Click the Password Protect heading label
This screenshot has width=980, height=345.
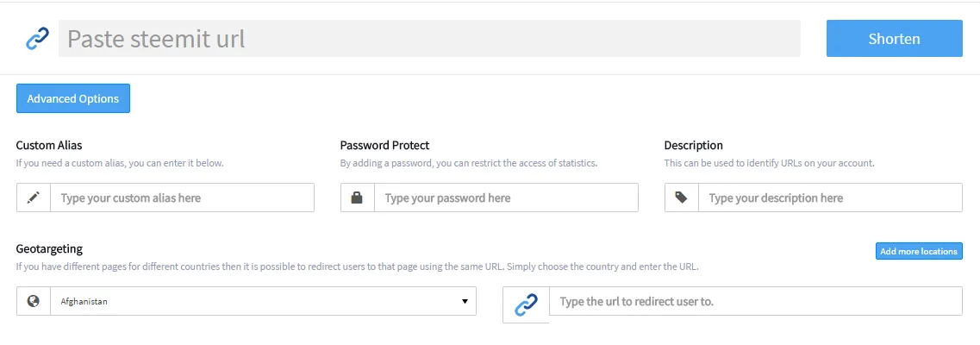pos(385,146)
